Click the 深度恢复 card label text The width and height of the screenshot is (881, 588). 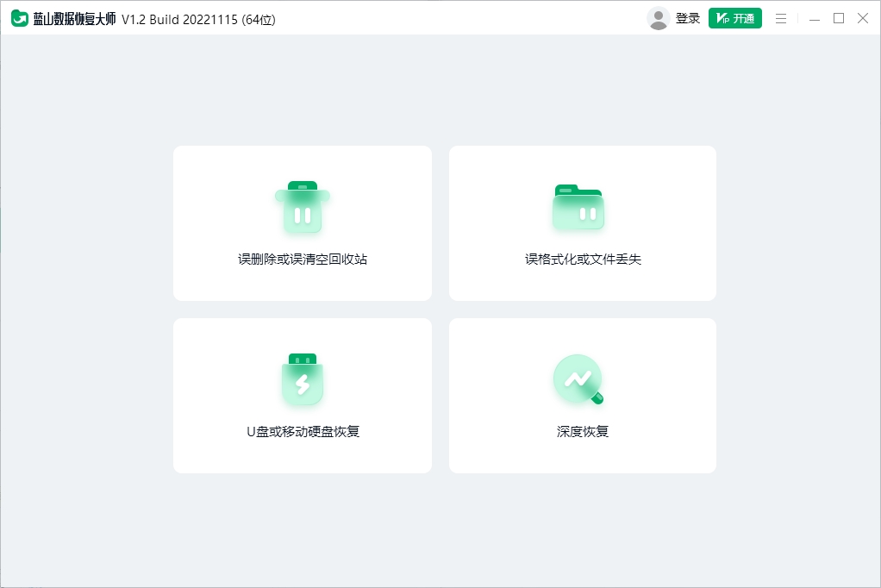[x=582, y=431]
